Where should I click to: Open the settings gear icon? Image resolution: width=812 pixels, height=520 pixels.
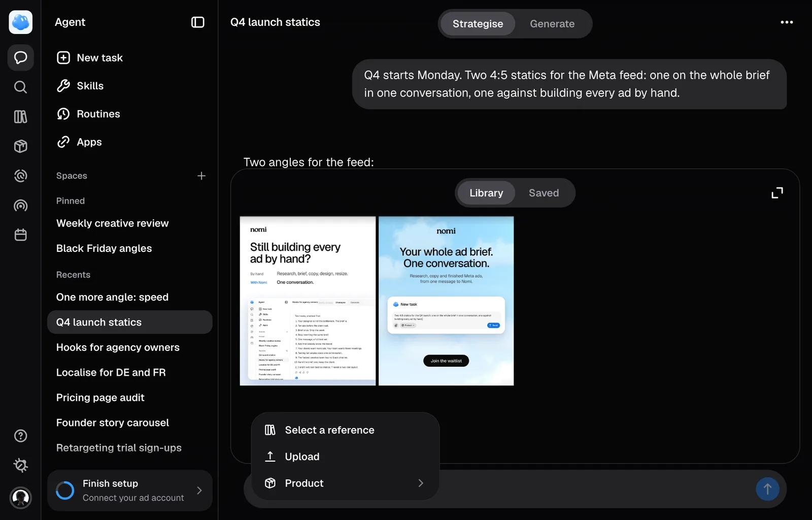[21, 465]
